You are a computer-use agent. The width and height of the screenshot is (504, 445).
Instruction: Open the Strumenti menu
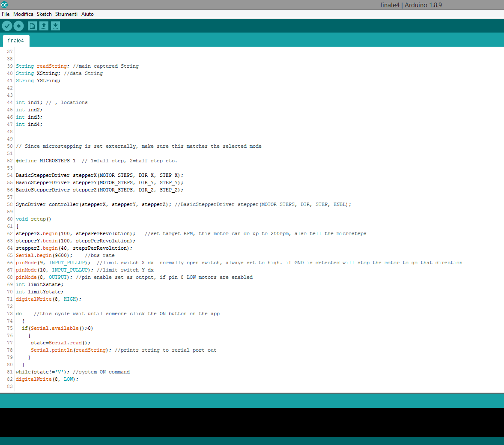click(x=66, y=14)
